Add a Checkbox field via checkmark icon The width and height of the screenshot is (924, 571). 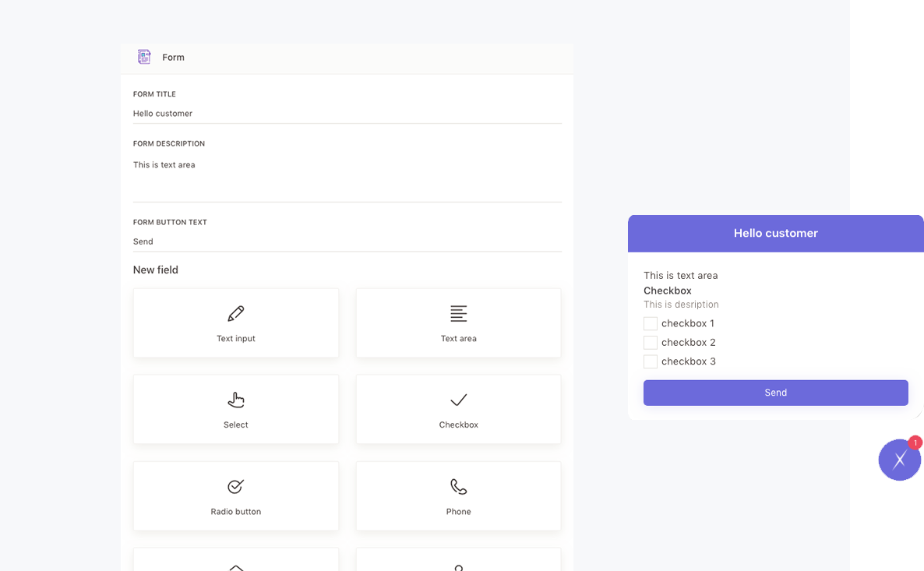pos(458,400)
